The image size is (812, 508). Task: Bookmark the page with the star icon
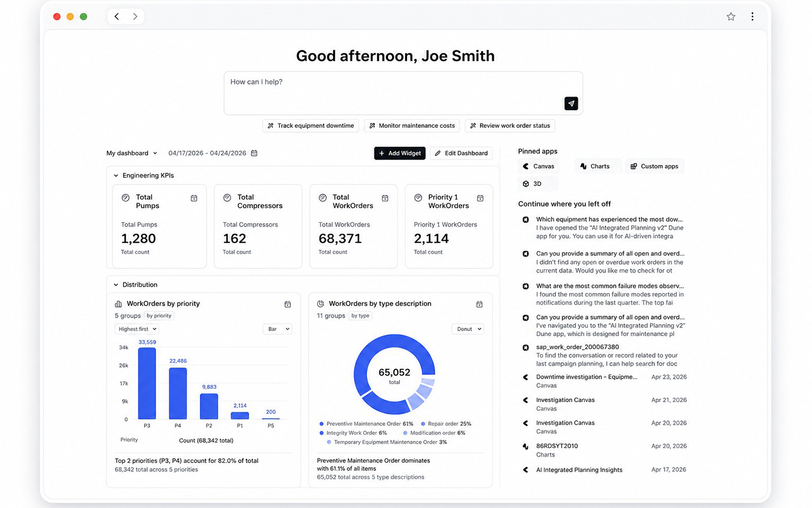click(x=731, y=17)
